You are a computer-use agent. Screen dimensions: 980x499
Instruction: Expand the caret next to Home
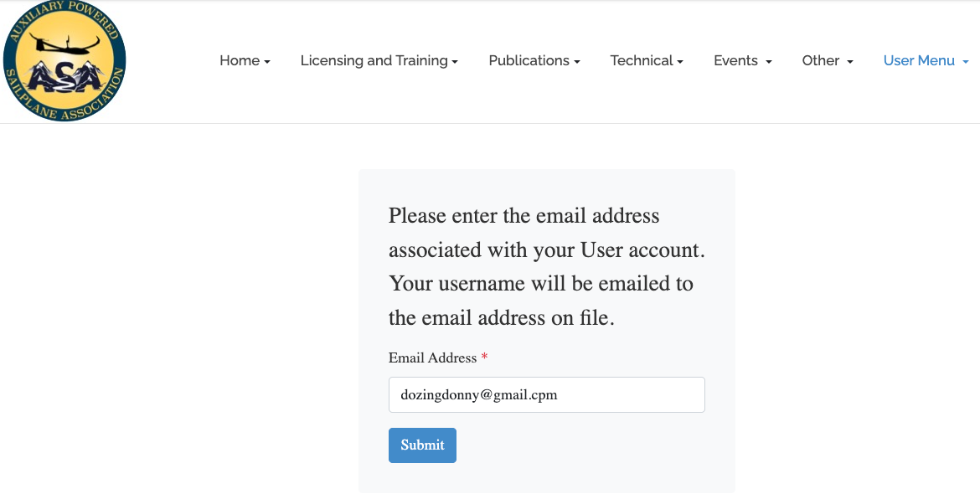[267, 62]
